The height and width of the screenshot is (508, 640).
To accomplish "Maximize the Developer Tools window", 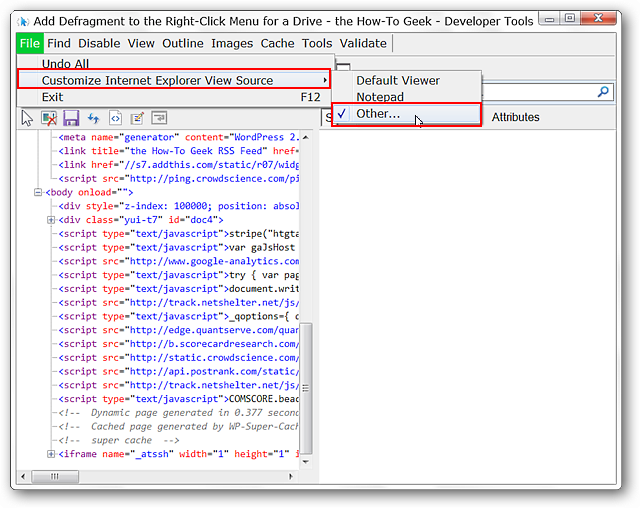I will click(x=570, y=19).
